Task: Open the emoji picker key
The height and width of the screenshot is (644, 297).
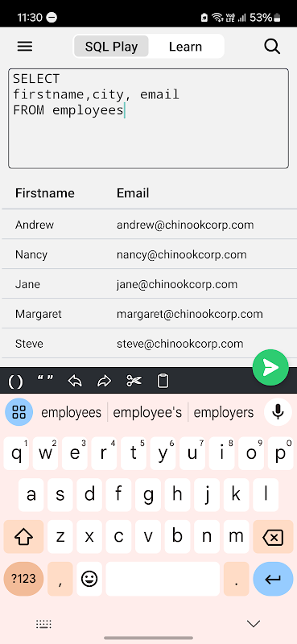Action: point(89,579)
